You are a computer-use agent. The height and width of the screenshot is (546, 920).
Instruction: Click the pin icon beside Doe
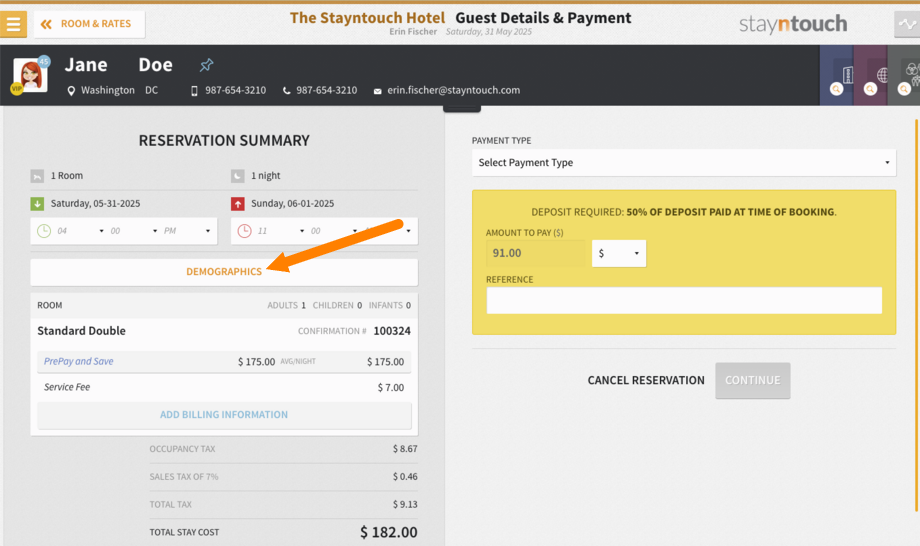(x=206, y=65)
